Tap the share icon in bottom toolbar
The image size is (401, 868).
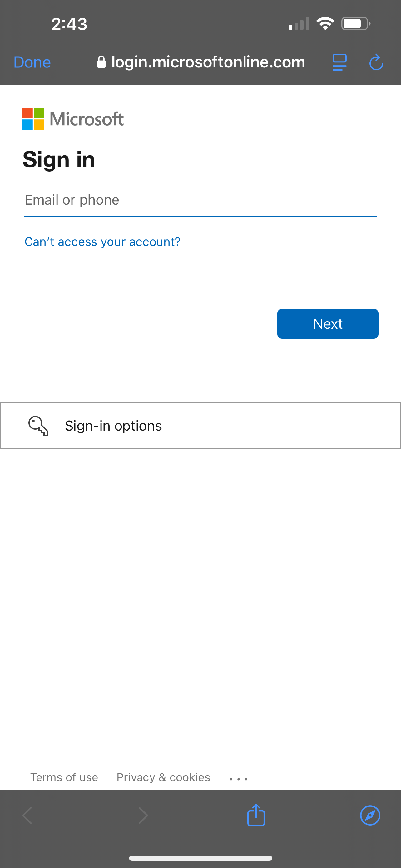click(256, 815)
